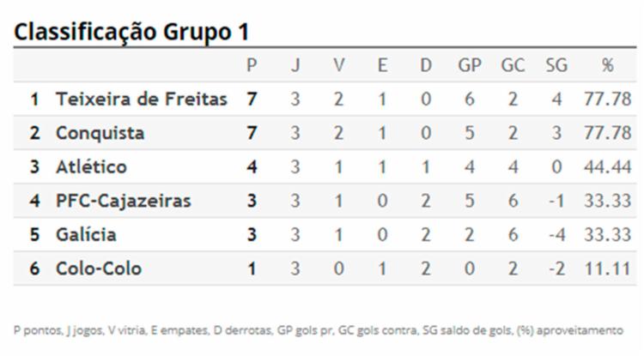Select the % percentage column header
Screen dimensions: 644x356
click(607, 65)
